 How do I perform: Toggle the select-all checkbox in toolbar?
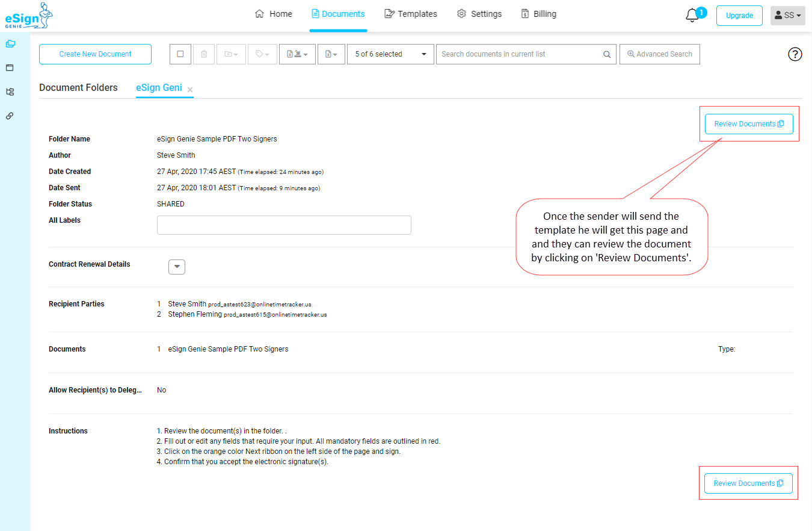(x=180, y=54)
